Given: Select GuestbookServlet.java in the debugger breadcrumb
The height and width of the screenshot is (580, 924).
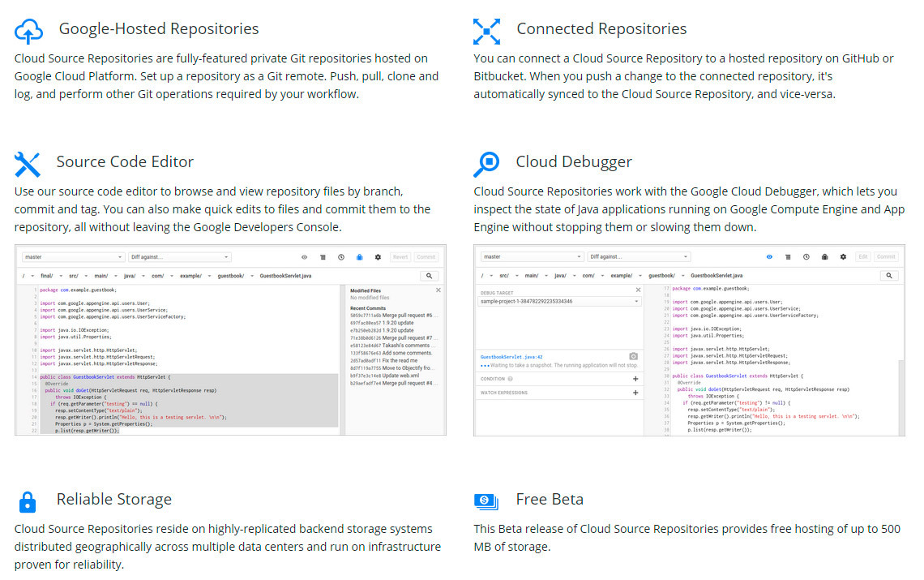Looking at the screenshot, I should point(716,275).
